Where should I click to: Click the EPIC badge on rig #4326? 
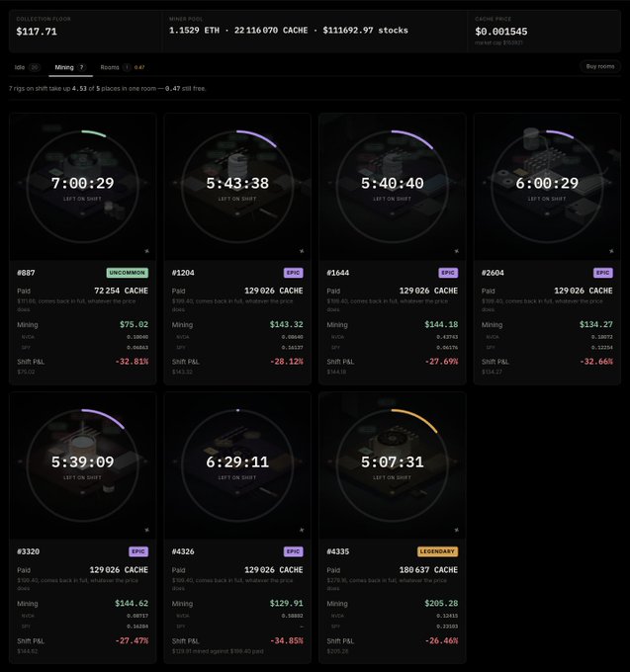click(x=294, y=551)
